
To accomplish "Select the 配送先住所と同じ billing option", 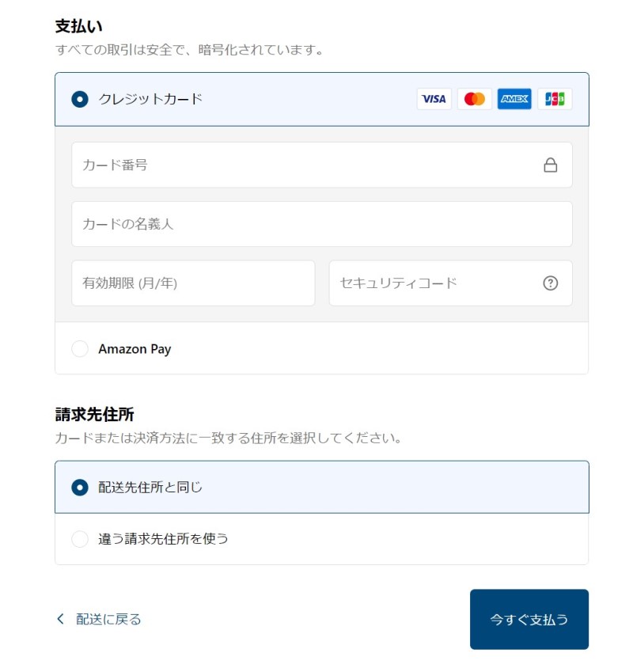I will pos(78,488).
